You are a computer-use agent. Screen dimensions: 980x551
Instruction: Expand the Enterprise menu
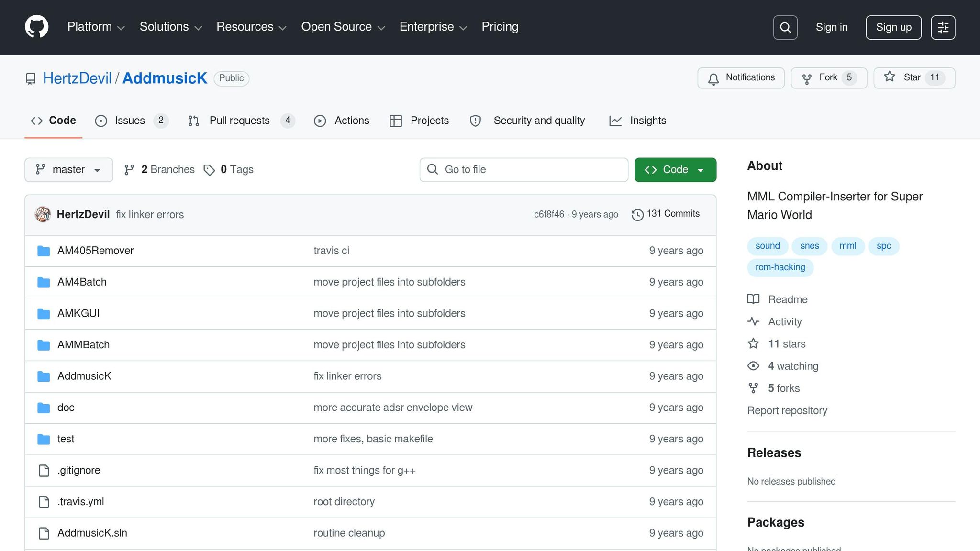[x=433, y=27]
